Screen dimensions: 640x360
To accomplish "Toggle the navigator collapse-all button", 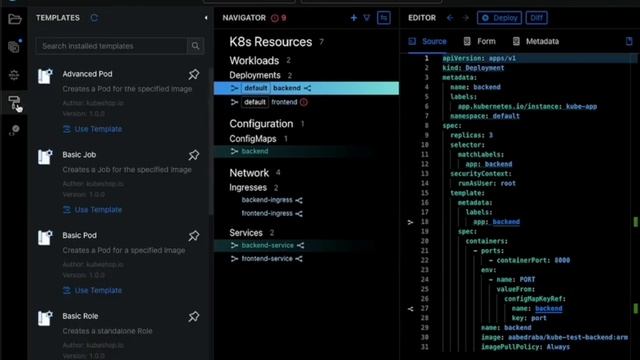I will tap(384, 18).
